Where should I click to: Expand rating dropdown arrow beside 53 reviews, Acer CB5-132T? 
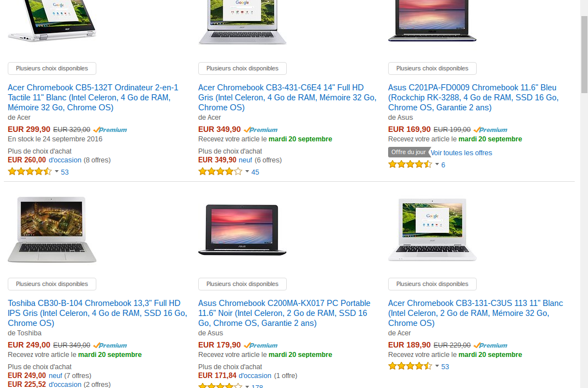(x=56, y=171)
